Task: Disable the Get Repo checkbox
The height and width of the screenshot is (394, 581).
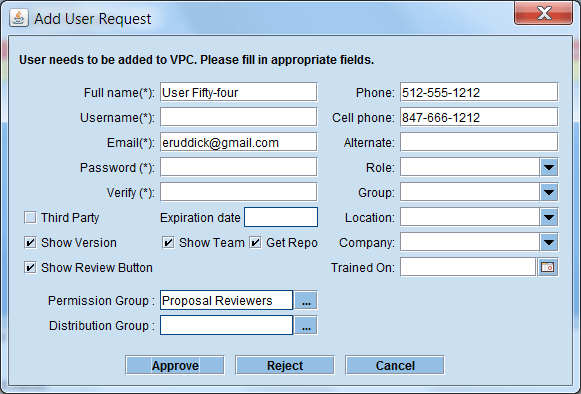Action: [x=255, y=243]
